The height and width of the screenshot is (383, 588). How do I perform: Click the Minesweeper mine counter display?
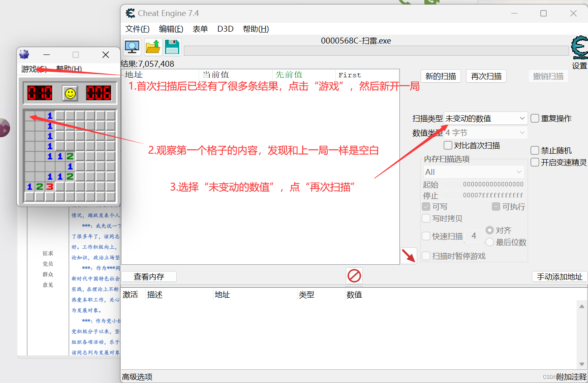(x=40, y=93)
